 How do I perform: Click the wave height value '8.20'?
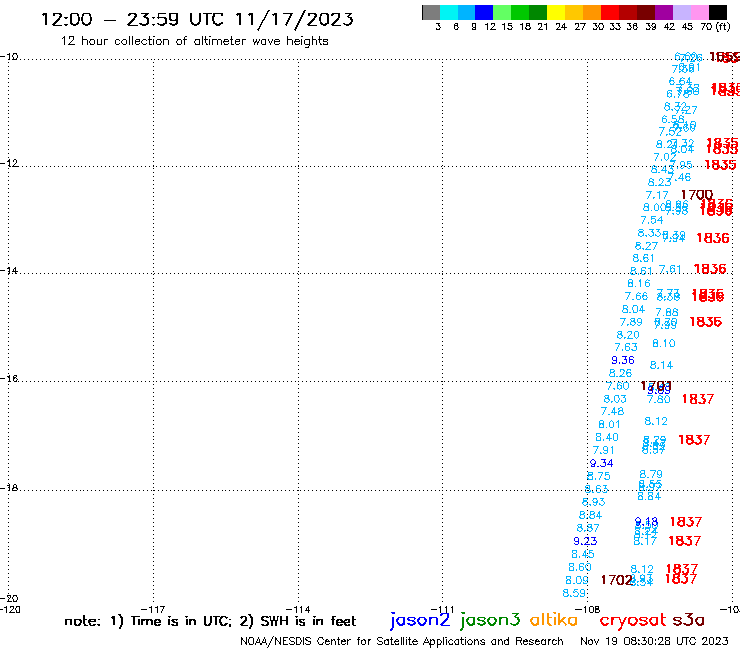(628, 335)
